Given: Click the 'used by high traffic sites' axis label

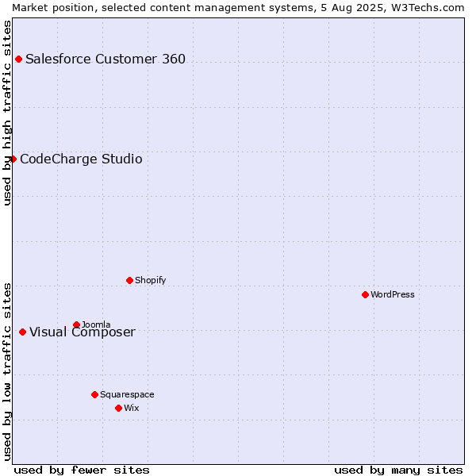Looking at the screenshot, I should [6, 113].
